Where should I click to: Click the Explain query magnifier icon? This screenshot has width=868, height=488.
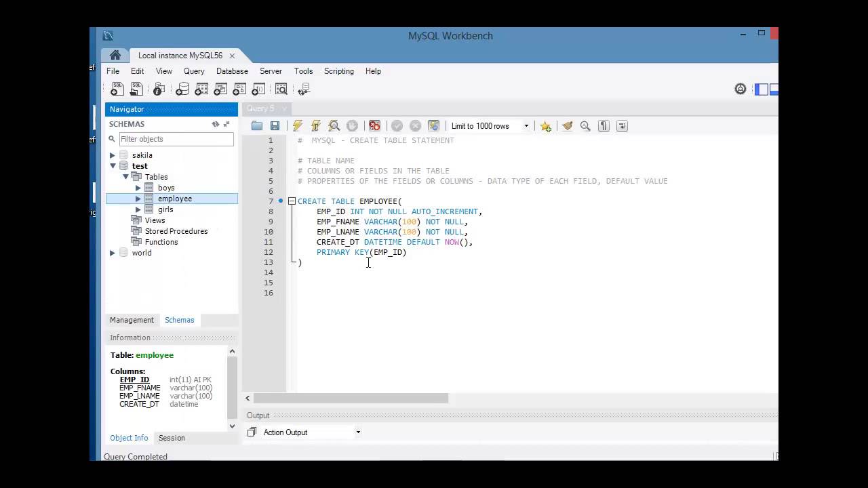coord(334,126)
